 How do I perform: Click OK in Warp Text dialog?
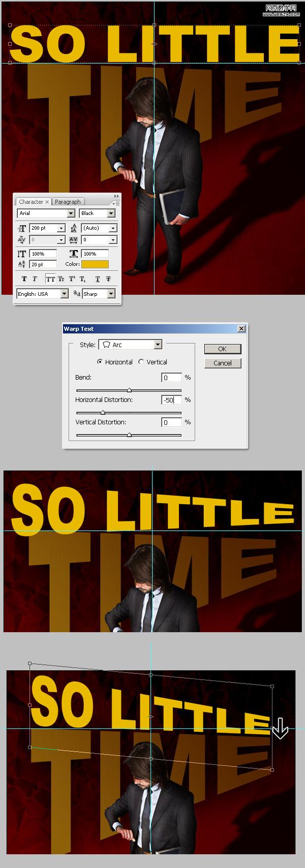coord(223,349)
